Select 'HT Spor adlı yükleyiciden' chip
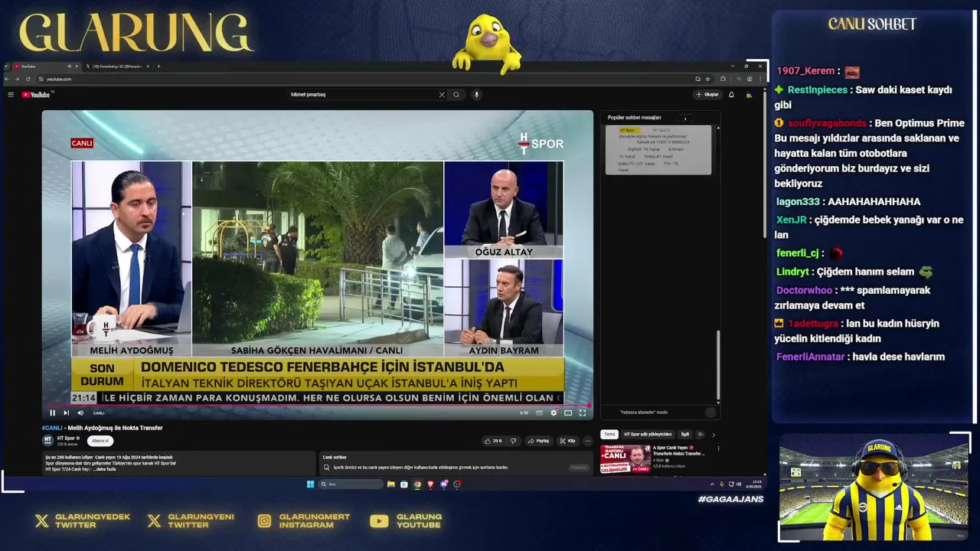Screen dimensions: 980x551 point(648,434)
